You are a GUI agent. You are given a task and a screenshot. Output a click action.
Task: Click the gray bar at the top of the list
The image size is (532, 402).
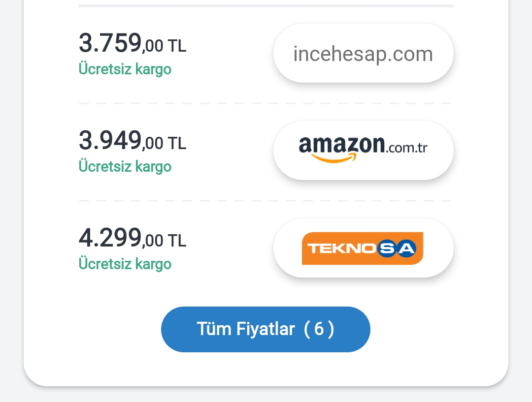click(x=266, y=6)
